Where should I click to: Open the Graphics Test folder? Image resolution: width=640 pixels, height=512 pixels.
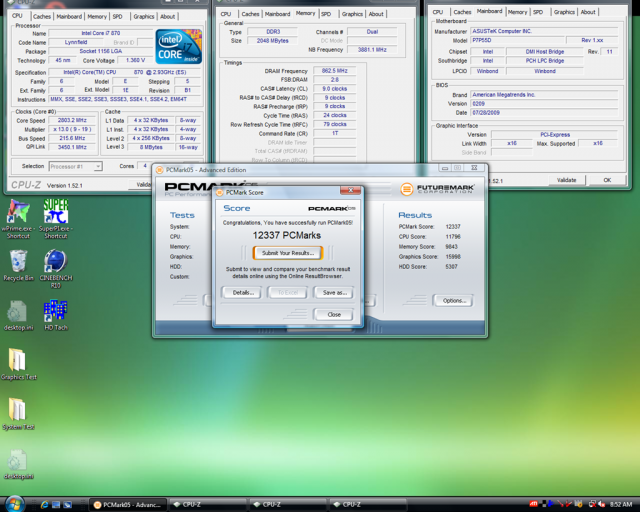coord(18,360)
